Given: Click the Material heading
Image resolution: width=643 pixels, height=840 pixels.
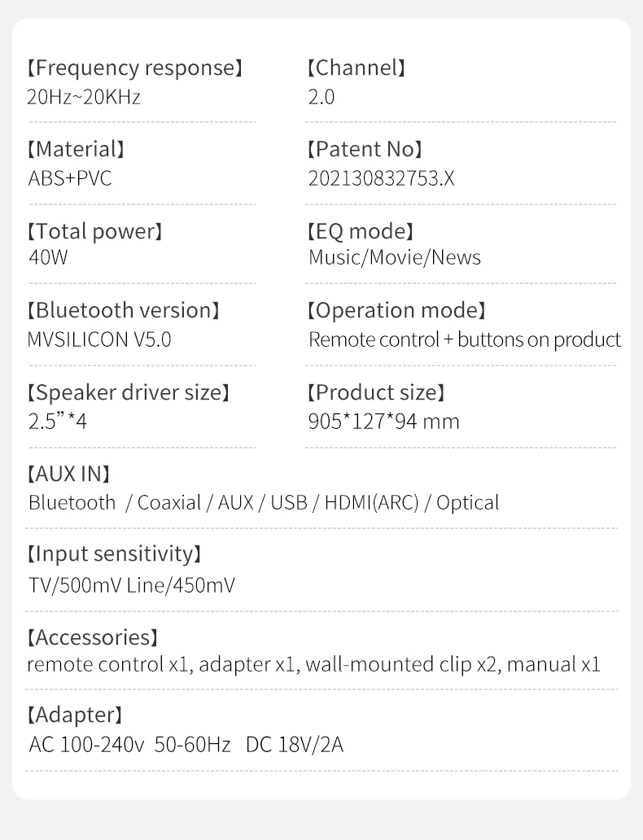Looking at the screenshot, I should [x=76, y=150].
